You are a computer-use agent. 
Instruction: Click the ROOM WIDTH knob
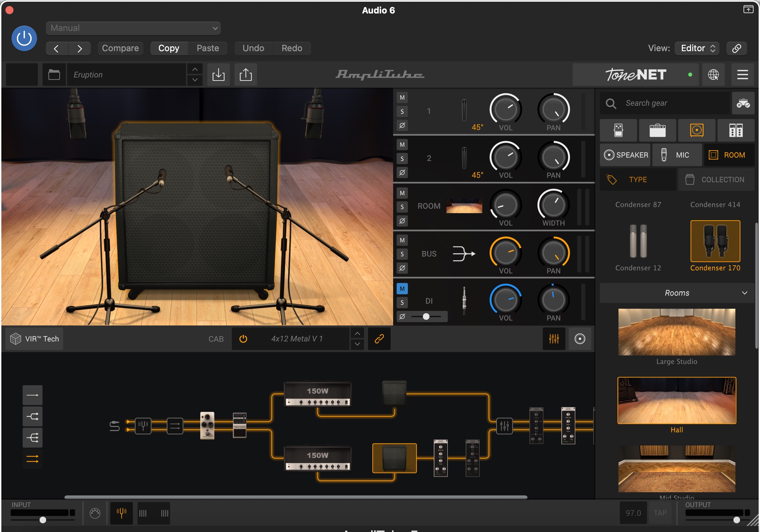pyautogui.click(x=553, y=205)
